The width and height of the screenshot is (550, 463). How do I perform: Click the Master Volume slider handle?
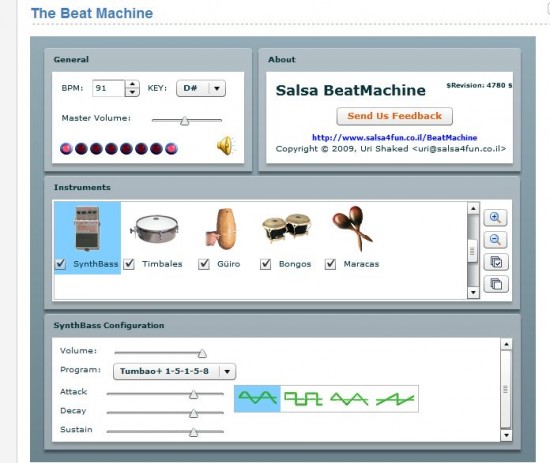(x=185, y=121)
